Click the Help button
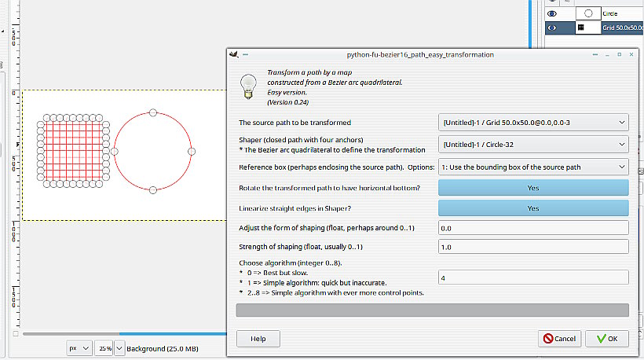This screenshot has height=360, width=644. tap(258, 339)
